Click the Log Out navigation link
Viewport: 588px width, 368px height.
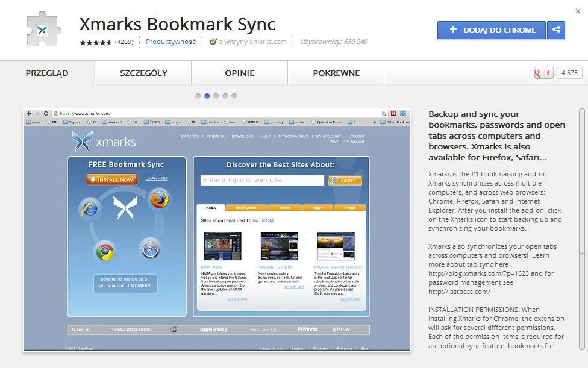click(356, 136)
